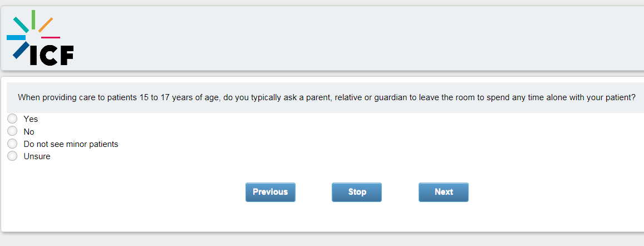Click the "Unsure" answer label text
The height and width of the screenshot is (246, 644).
click(37, 156)
